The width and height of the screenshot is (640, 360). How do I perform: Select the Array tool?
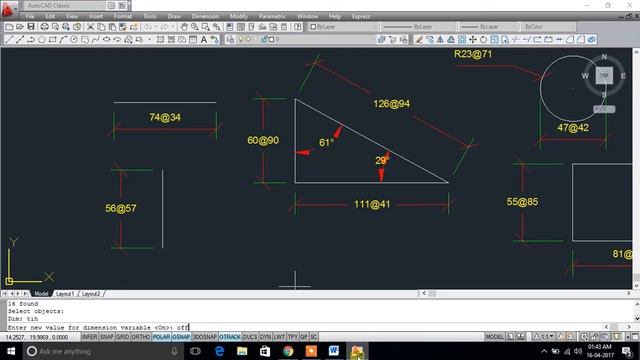(x=462, y=40)
